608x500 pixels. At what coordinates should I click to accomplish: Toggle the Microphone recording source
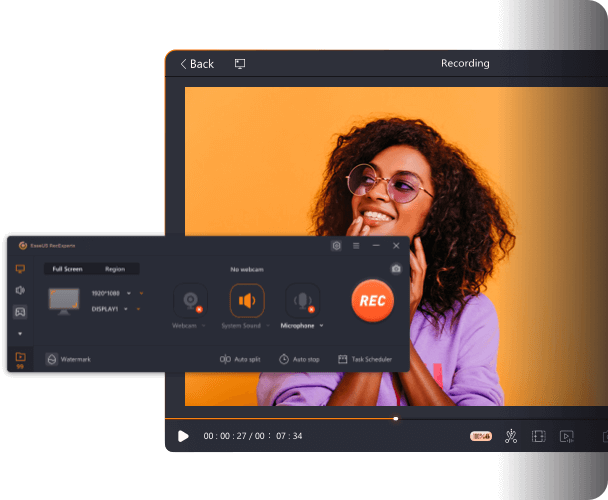(x=303, y=300)
